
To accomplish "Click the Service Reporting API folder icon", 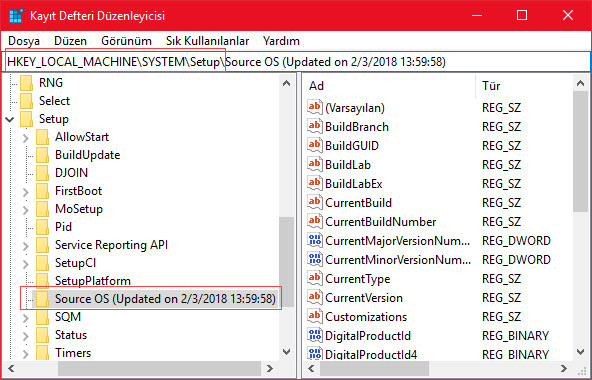I will coord(42,245).
